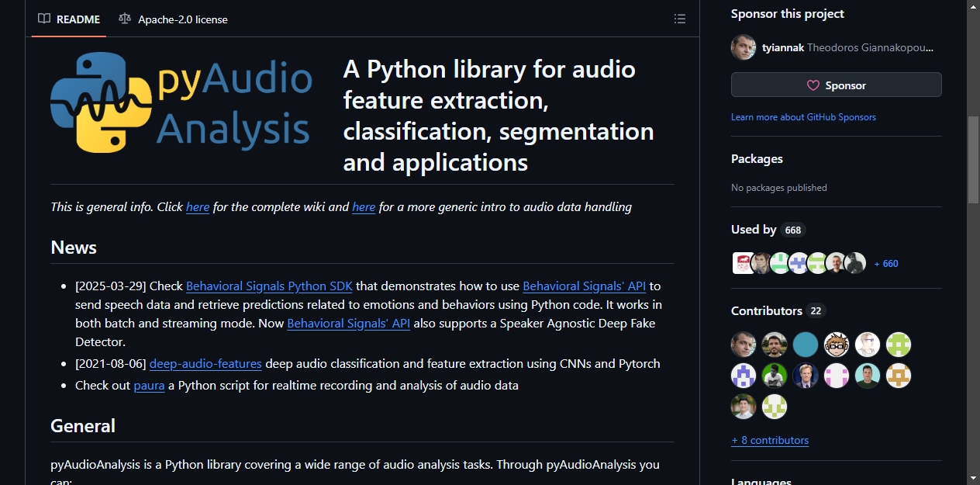Click the 668 Used by counter

[x=792, y=230]
